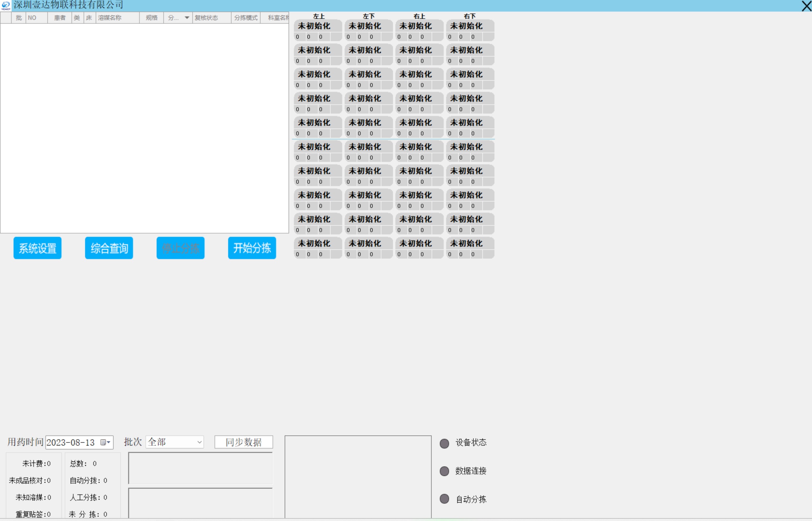This screenshot has height=521, width=812.
Task: Click the 自动分拣 indicator light
Action: (x=444, y=499)
